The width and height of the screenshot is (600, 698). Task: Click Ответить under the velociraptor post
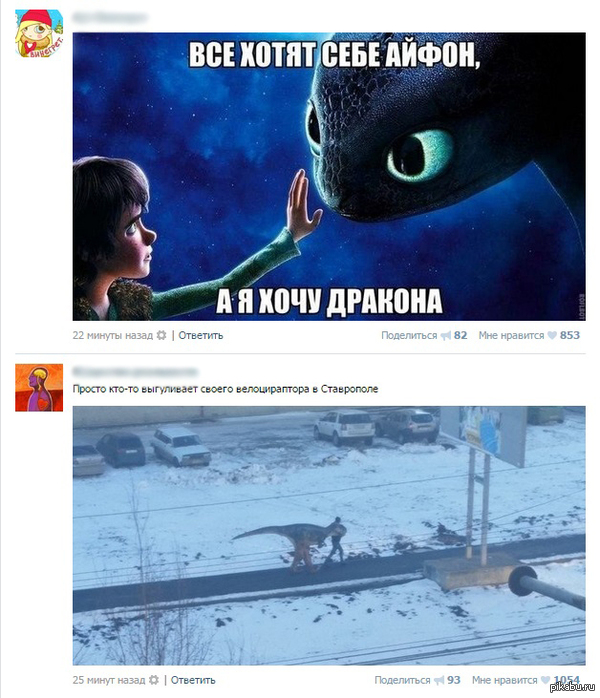(x=193, y=680)
